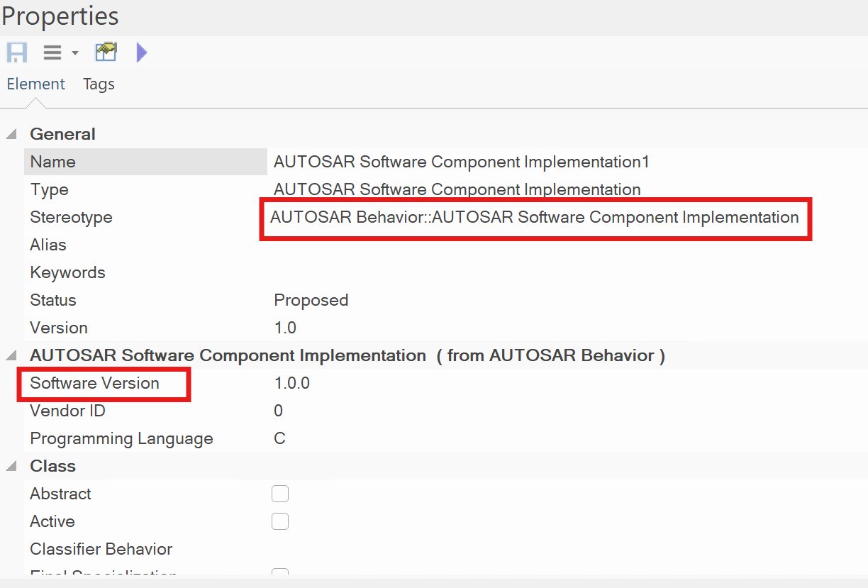Enable the Abstract checkbox

tap(280, 494)
